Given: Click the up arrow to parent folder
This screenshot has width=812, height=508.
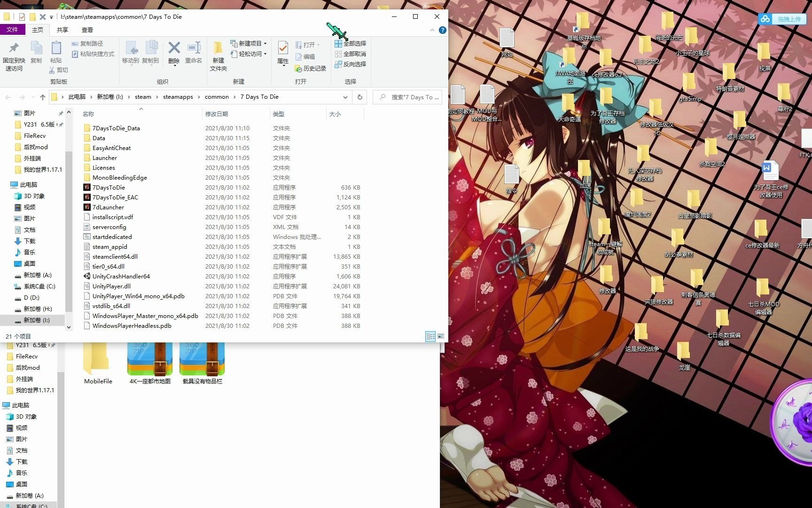Looking at the screenshot, I should tap(43, 97).
